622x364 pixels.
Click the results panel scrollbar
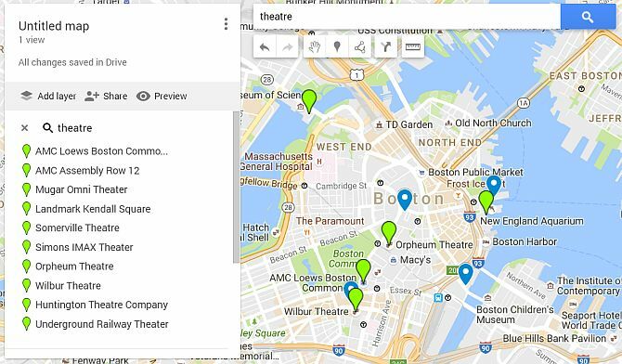click(237, 187)
